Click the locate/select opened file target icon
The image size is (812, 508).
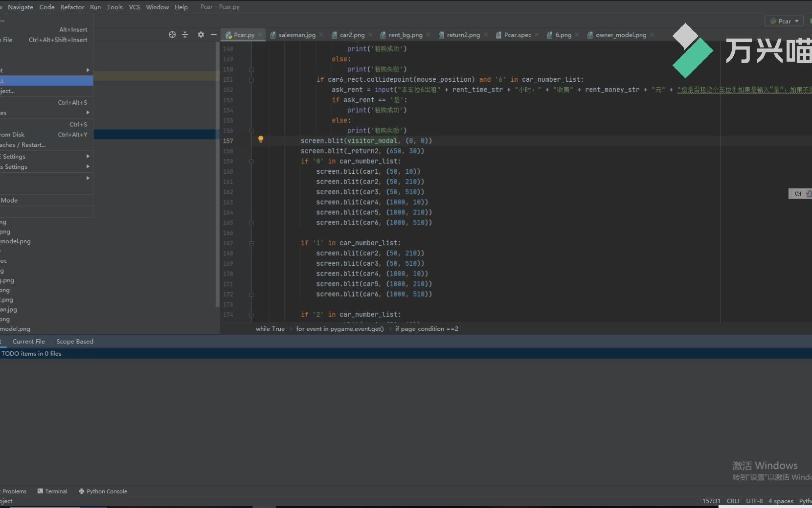(x=172, y=35)
